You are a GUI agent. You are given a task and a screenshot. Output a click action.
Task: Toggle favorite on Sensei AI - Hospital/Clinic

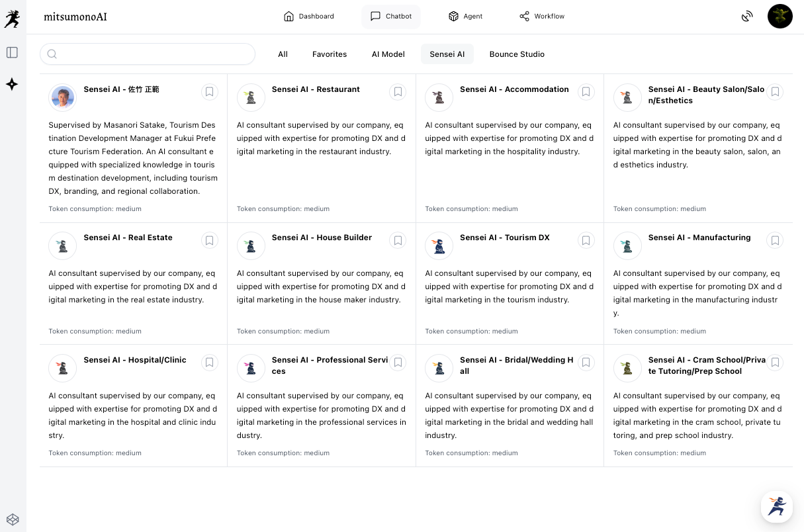click(209, 363)
